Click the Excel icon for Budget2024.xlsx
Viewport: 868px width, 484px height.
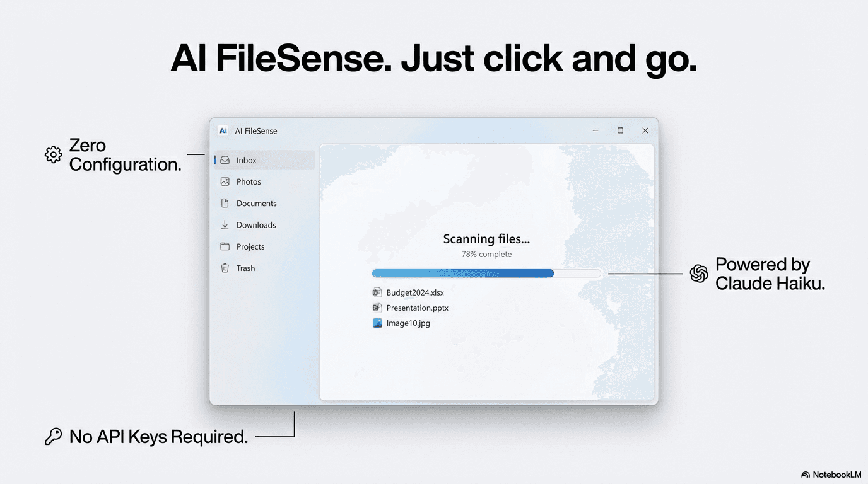coord(377,292)
